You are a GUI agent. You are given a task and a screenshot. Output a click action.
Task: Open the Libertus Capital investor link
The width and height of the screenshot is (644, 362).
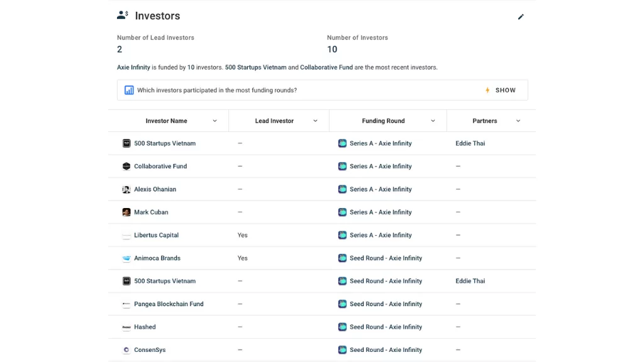pos(157,235)
